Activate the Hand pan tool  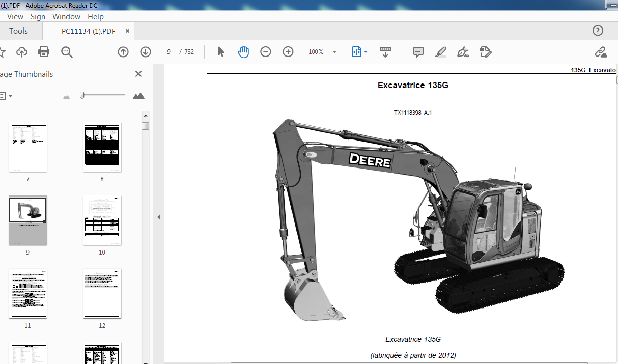(243, 52)
